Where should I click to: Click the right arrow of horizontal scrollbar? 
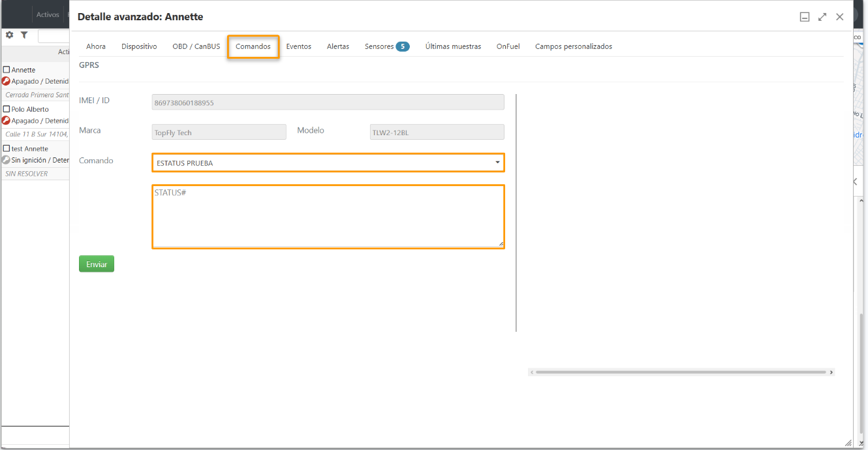831,372
